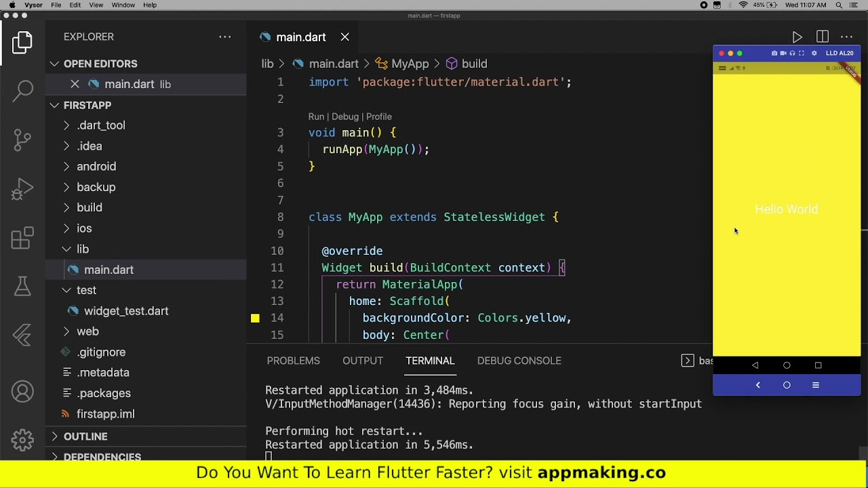Viewport: 868px width, 488px height.
Task: Click Vysor's blue bar back arrow
Action: tap(758, 385)
